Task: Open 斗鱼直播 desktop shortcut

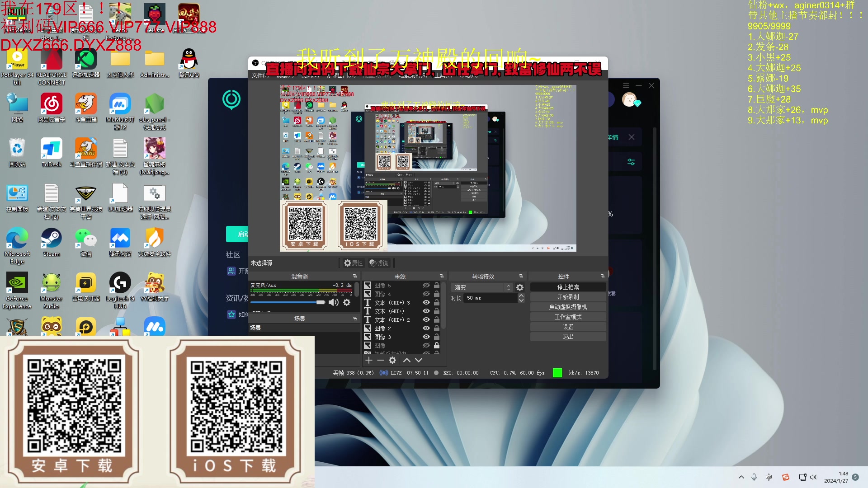Action: point(86,108)
